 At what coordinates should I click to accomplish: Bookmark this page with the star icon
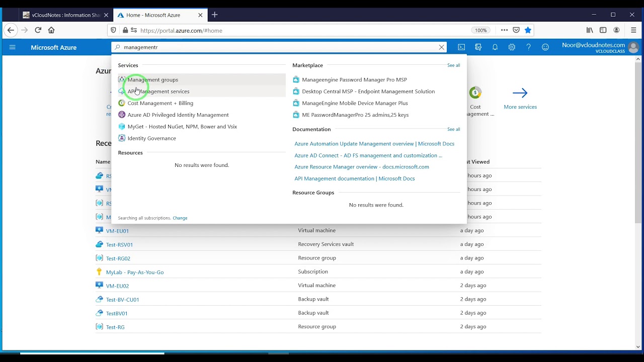coord(528,30)
